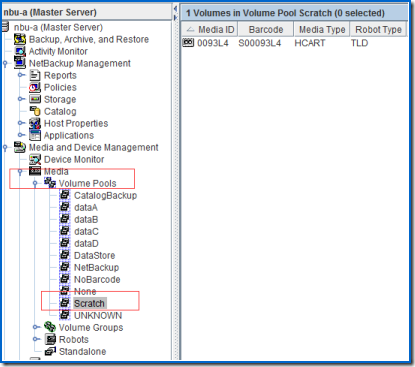Collapse the Media and Device Management node
The width and height of the screenshot is (415, 367).
point(5,147)
